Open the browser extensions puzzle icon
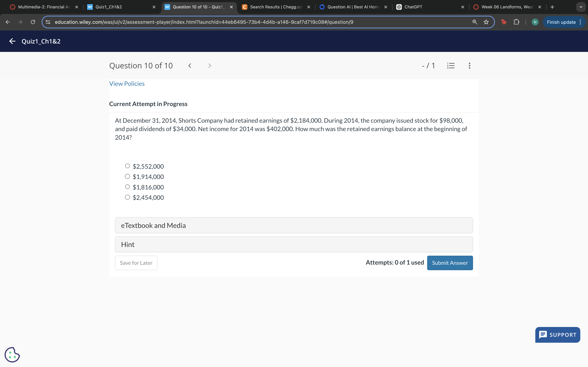 516,22
